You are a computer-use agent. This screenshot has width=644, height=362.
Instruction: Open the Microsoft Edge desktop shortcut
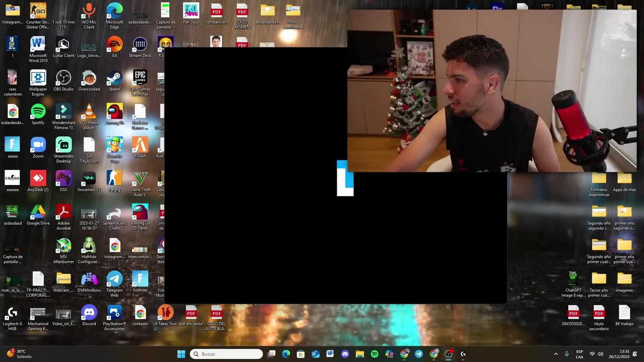[114, 16]
